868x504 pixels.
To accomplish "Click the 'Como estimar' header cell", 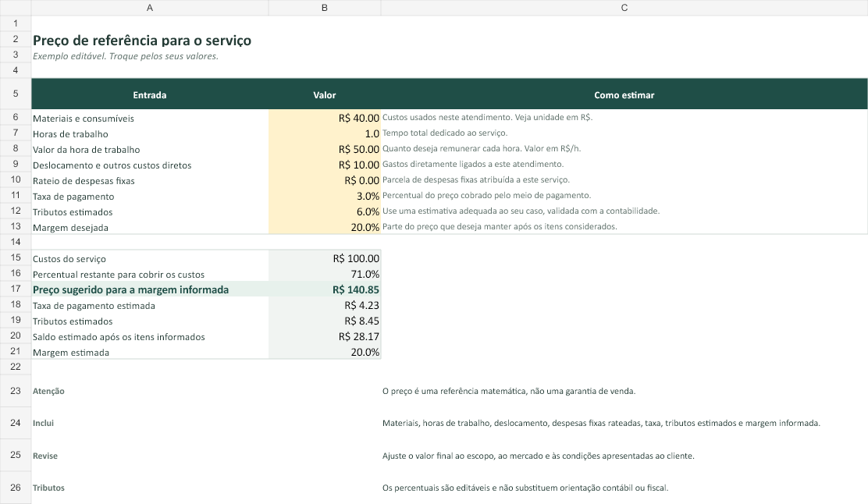I will 624,94.
